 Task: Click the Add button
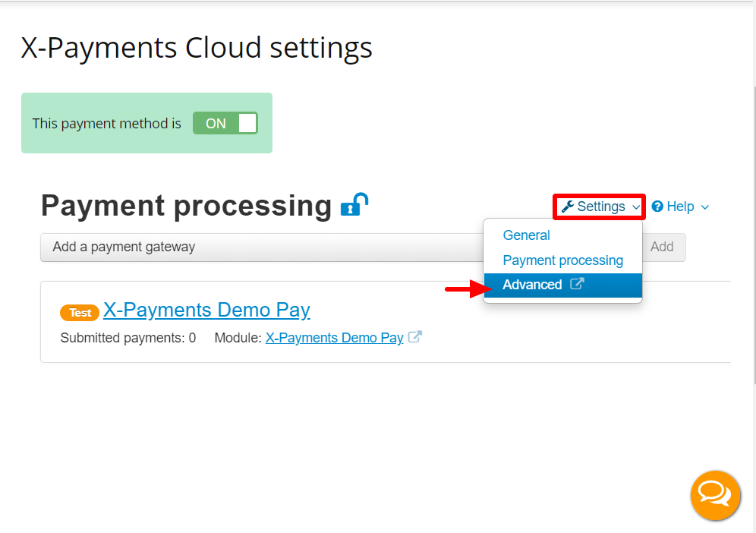[x=662, y=247]
